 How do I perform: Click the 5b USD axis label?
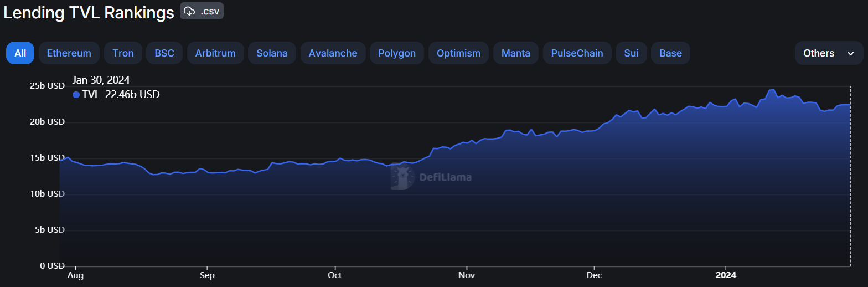click(49, 230)
